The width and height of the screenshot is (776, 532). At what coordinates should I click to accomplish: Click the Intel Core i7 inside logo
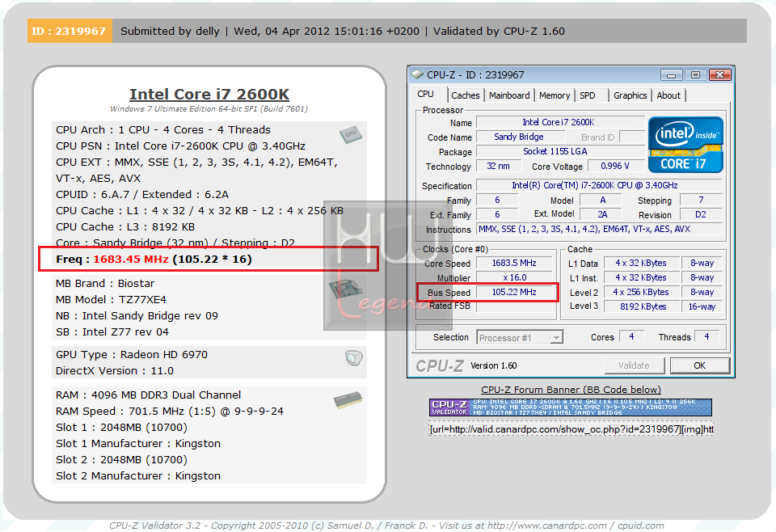(x=685, y=145)
